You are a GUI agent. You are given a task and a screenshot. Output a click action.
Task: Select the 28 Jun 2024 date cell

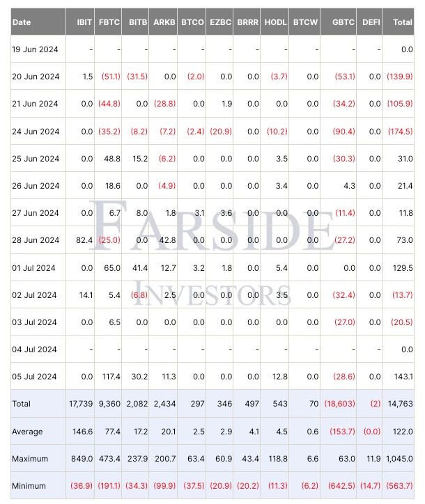36,240
